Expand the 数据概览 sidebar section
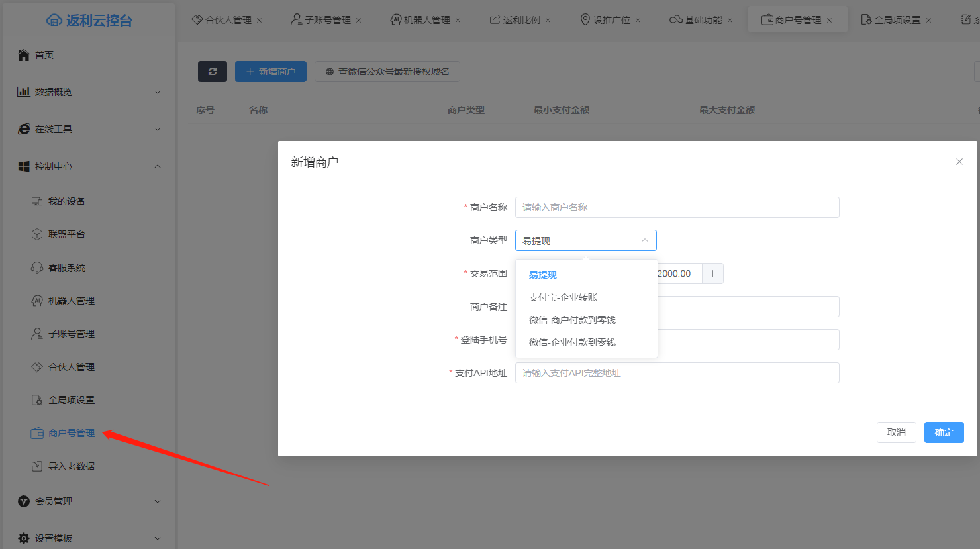The height and width of the screenshot is (549, 980). tap(158, 92)
